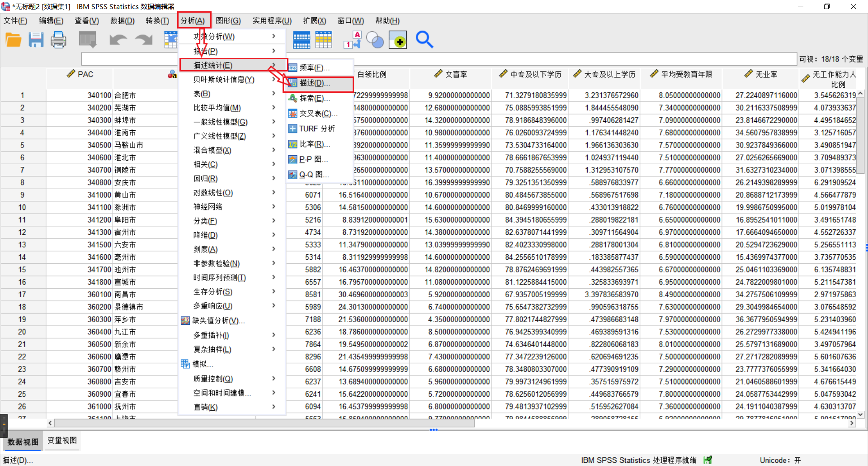Click the 频率 menu item icon
868x466 pixels.
292,68
